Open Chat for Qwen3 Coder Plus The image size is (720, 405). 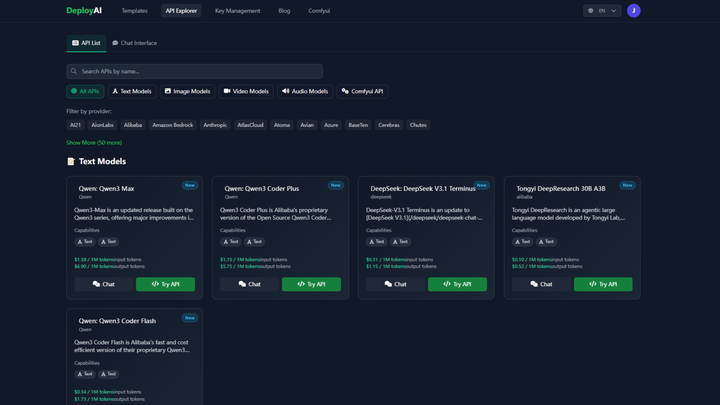[x=249, y=284]
